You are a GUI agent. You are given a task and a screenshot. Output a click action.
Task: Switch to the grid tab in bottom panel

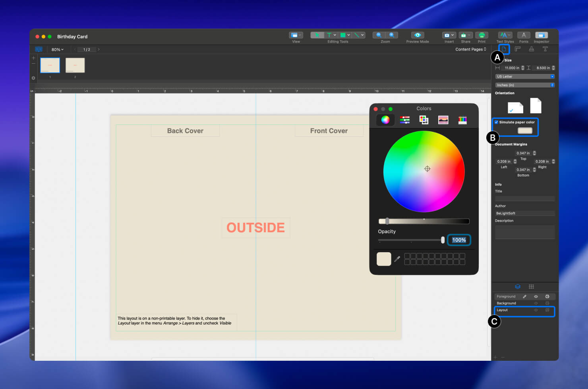[x=531, y=286]
